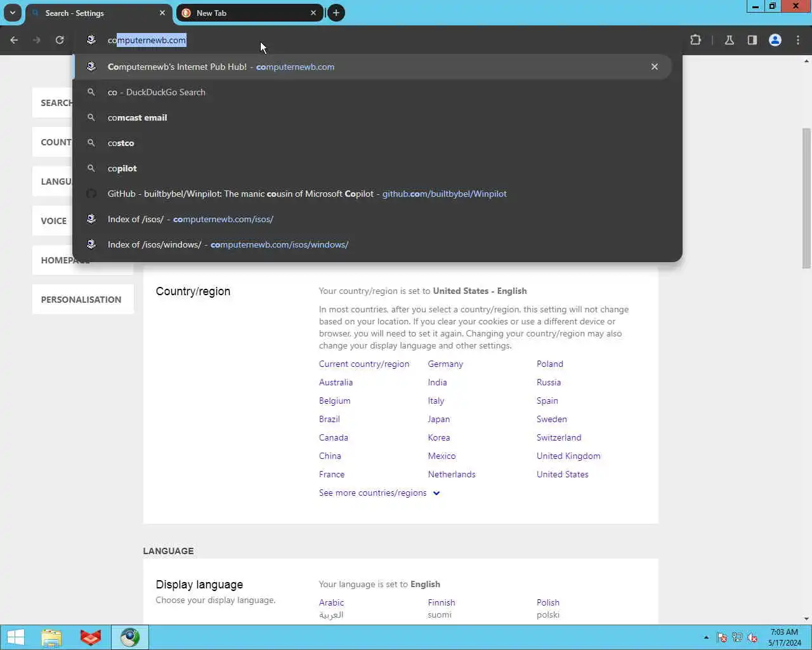Go back with the back arrow

point(14,40)
